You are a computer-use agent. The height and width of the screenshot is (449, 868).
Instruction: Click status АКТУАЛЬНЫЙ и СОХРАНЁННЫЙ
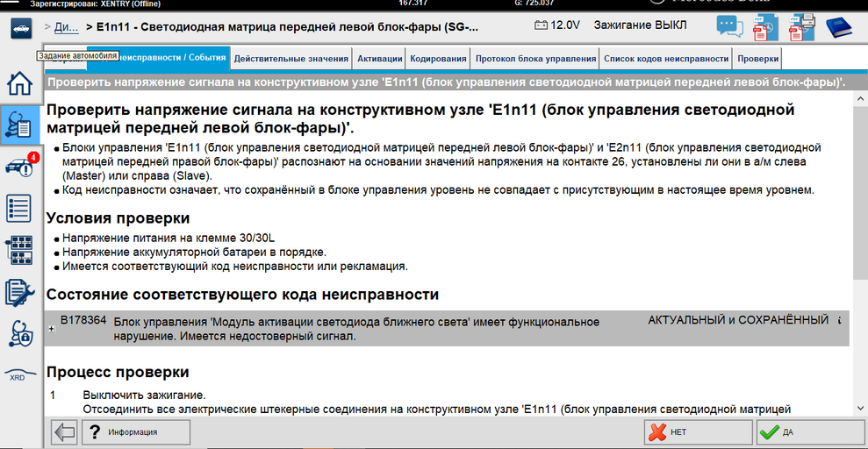click(x=738, y=320)
